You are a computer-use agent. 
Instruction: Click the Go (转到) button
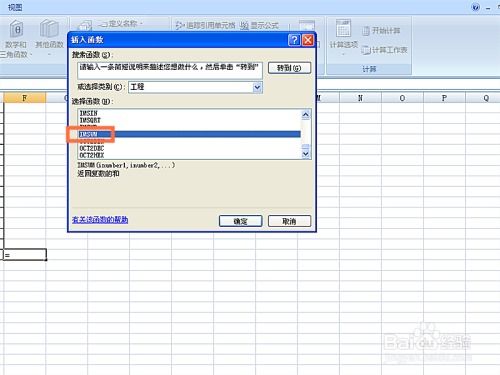[x=289, y=68]
